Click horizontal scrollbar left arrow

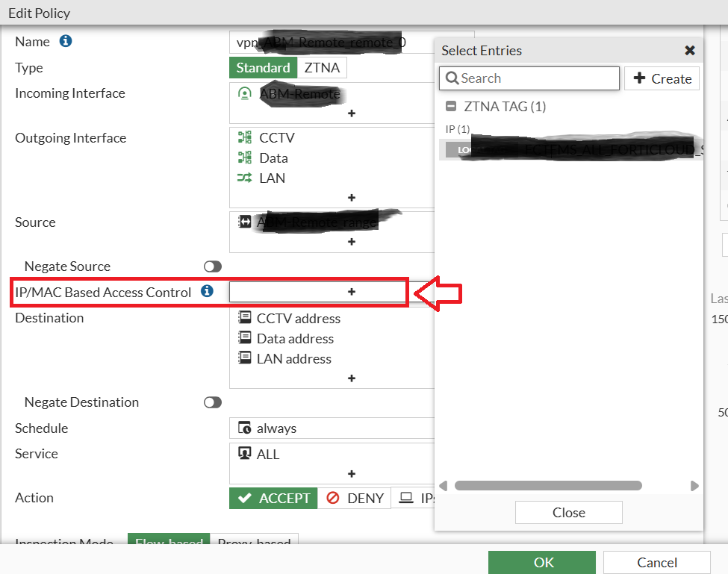coord(443,486)
